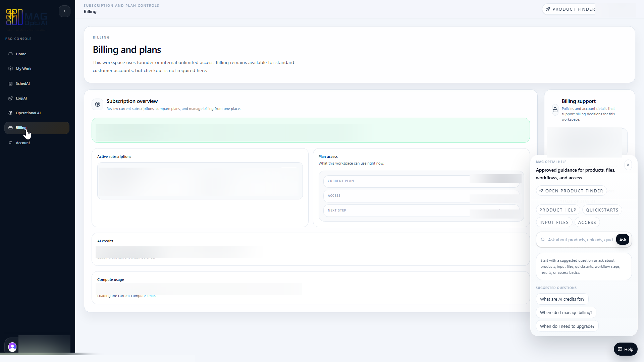Viewport: 644px width, 362px height.
Task: Click the Active subscriptions heading
Action: coord(114,157)
